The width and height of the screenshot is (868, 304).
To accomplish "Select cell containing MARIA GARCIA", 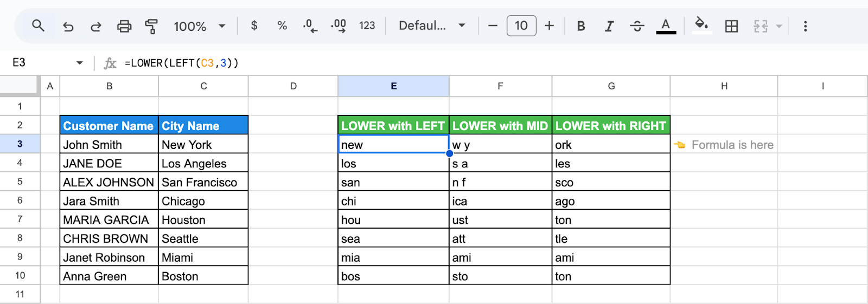I will 109,219.
